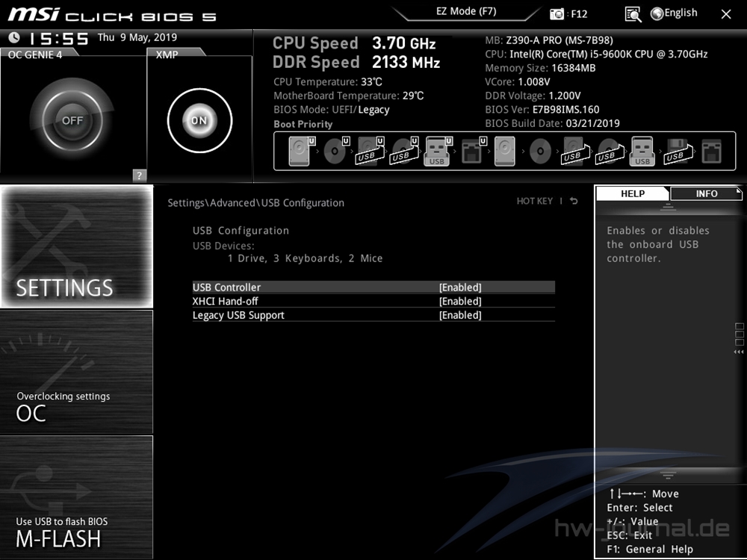
Task: Select UEFI USB CD/DVD boot icon
Action: [404, 151]
